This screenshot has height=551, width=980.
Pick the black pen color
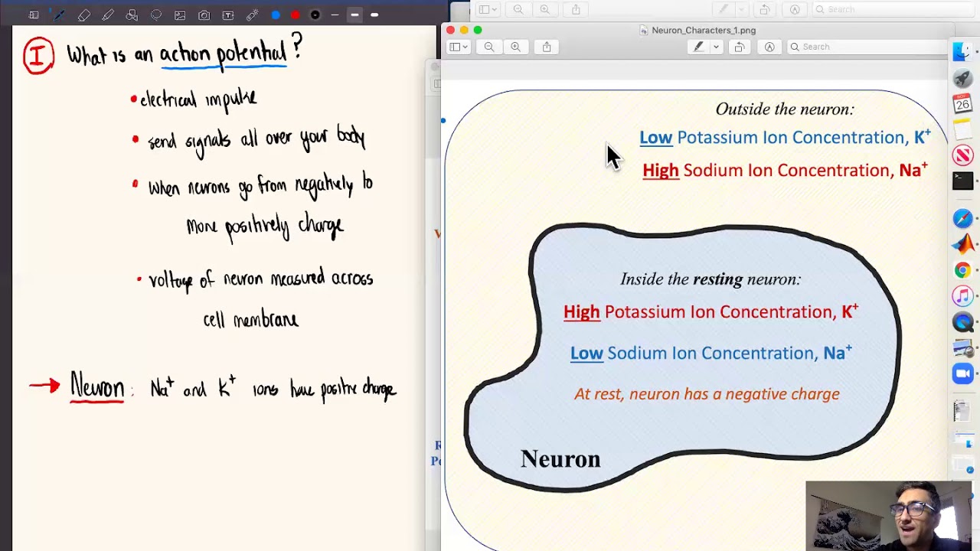[315, 15]
